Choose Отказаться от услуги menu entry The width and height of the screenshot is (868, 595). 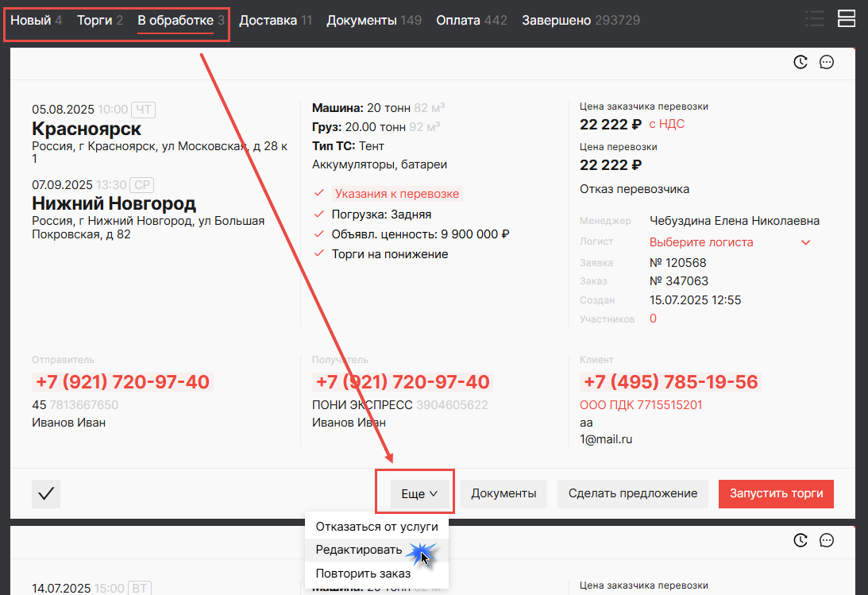376,527
